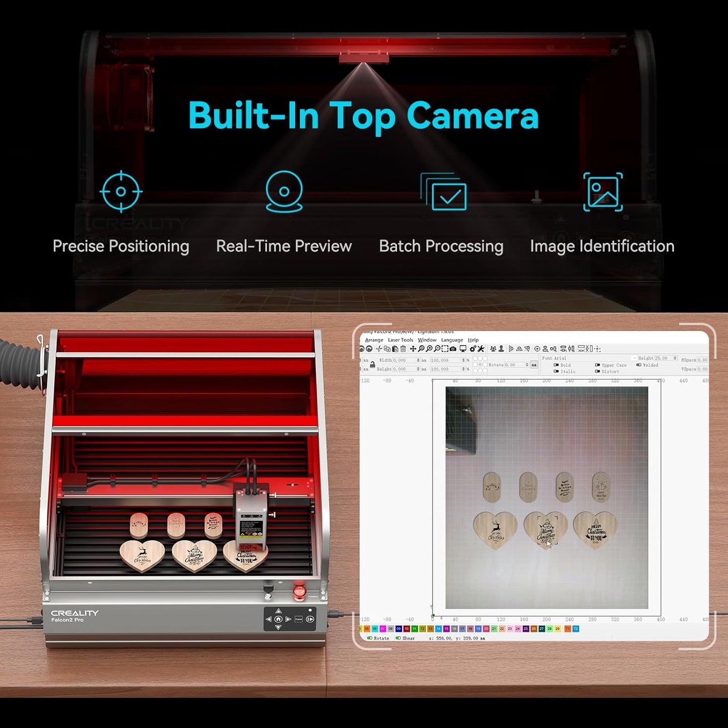Click the settings gear icon

[473, 349]
